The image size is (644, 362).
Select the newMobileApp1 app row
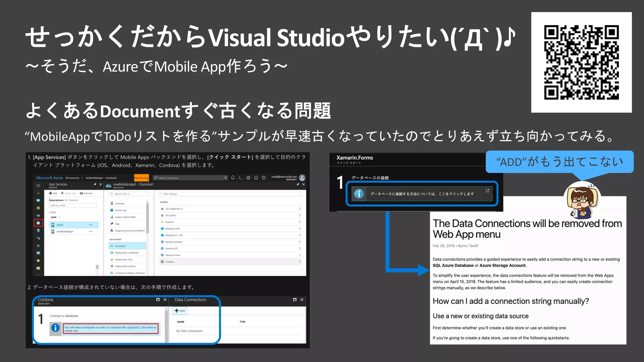pyautogui.click(x=74, y=231)
